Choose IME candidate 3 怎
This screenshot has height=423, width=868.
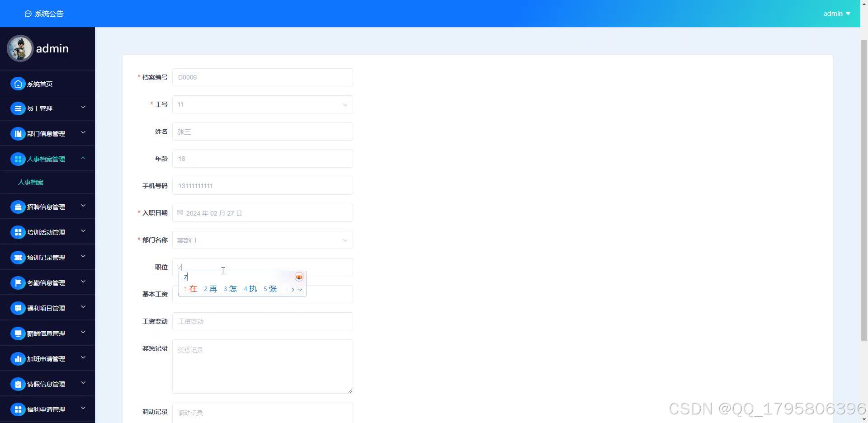[231, 289]
